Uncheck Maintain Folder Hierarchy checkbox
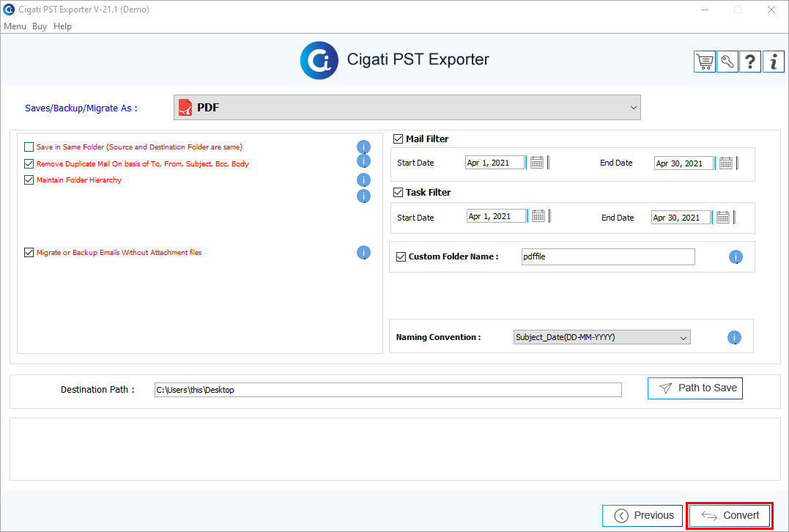Image resolution: width=789 pixels, height=532 pixels. pyautogui.click(x=29, y=180)
